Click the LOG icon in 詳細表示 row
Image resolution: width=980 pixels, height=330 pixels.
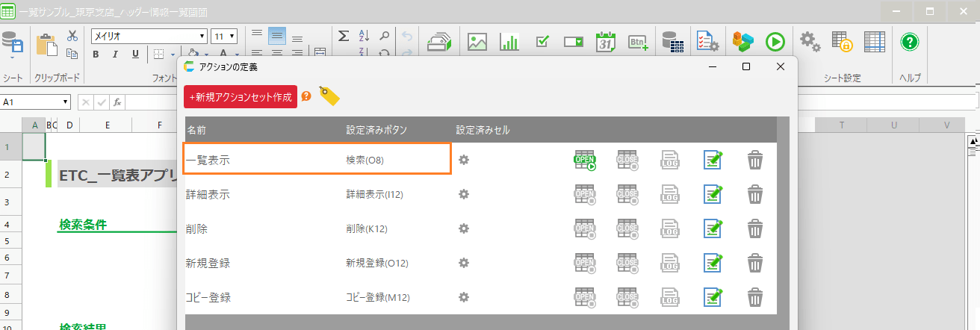tap(670, 195)
